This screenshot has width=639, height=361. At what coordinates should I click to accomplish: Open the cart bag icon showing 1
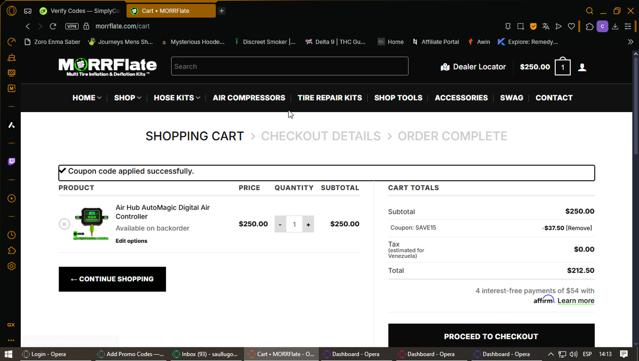tap(562, 66)
